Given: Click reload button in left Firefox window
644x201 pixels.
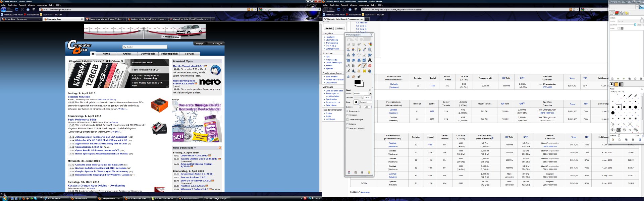Looking at the screenshot, I should tap(16, 9).
